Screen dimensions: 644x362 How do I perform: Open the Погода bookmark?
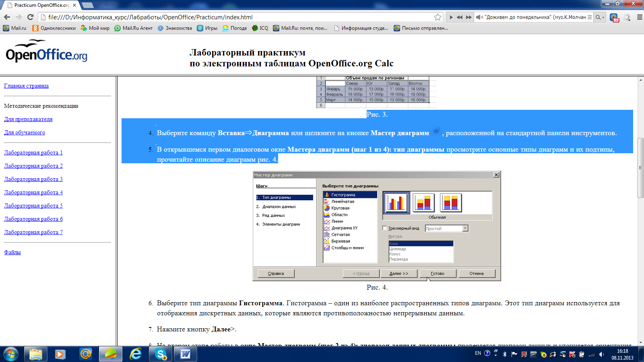[x=235, y=28]
